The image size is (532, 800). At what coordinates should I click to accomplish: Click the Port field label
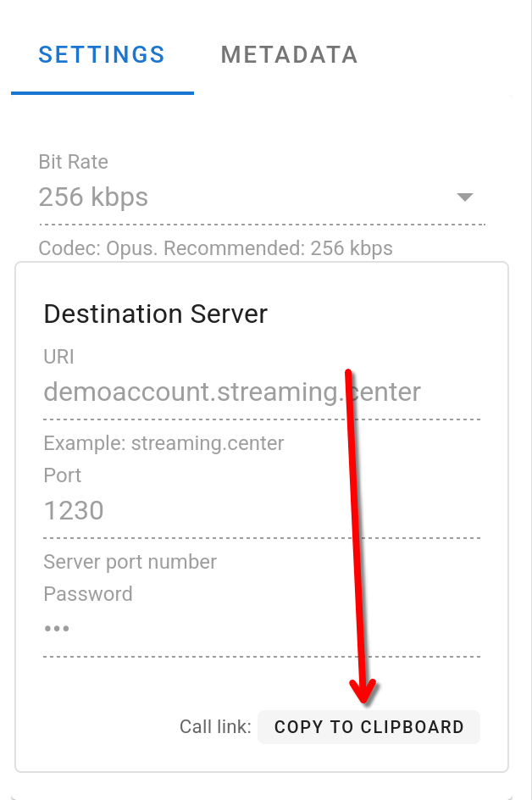(x=62, y=475)
